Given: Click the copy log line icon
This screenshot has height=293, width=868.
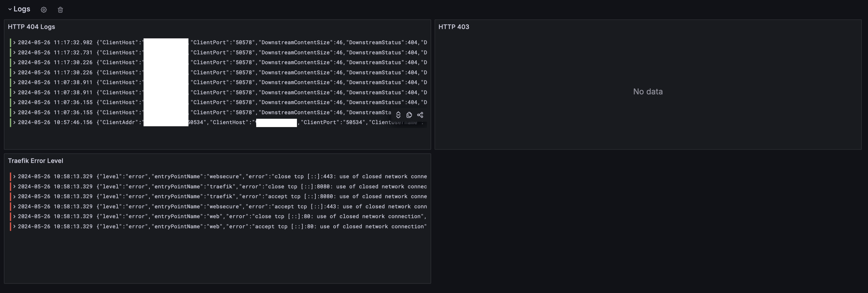Looking at the screenshot, I should tap(409, 115).
